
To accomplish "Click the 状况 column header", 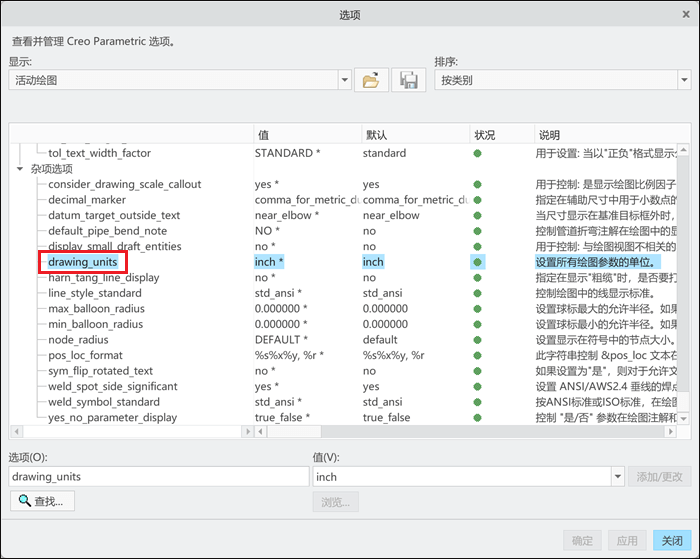I will click(x=502, y=134).
